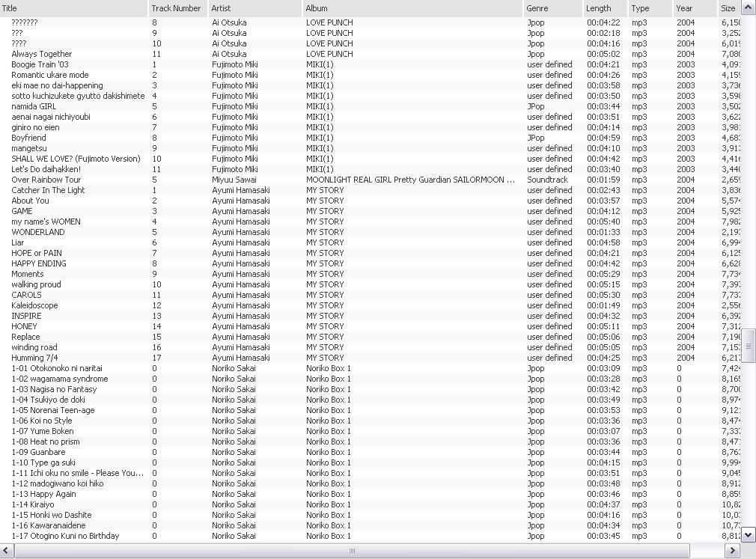Select the 'HOPE or PAIN' track
Screen dimensions: 756x559
371,253
